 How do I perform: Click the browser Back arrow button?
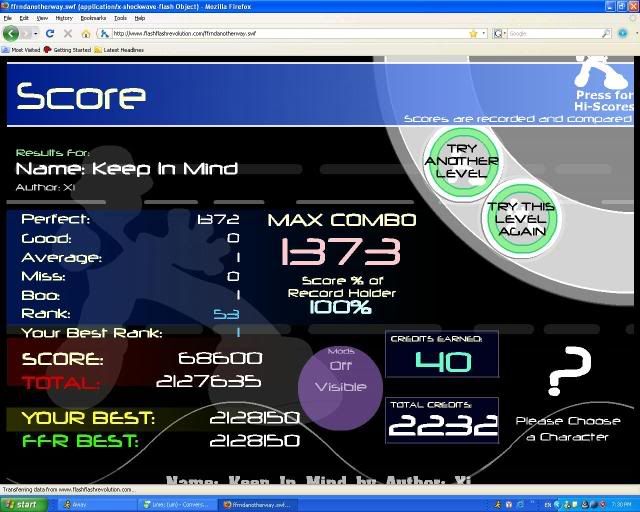(11, 33)
